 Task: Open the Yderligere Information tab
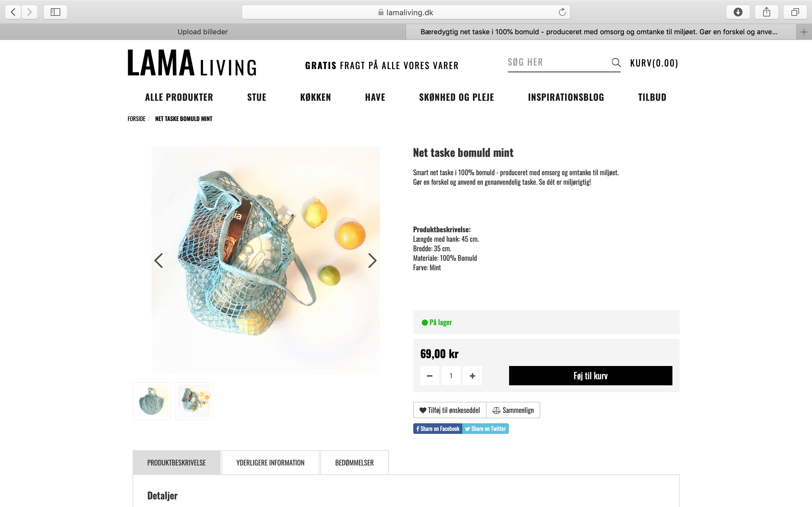tap(270, 463)
